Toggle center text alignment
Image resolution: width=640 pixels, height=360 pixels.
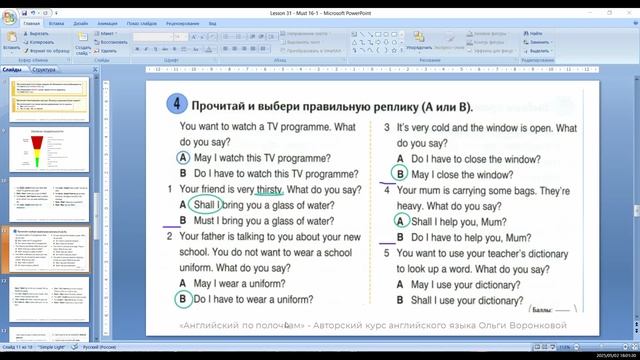tap(234, 49)
